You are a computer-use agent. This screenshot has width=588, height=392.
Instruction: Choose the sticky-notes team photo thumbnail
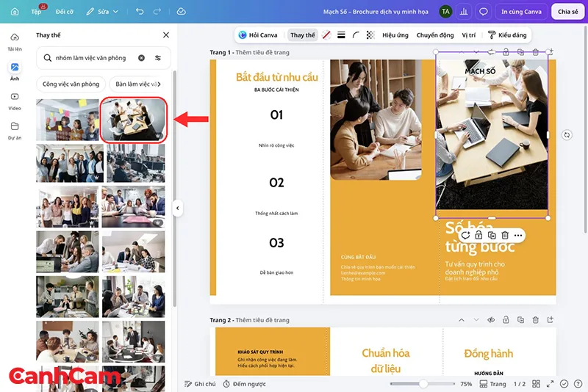click(x=68, y=120)
